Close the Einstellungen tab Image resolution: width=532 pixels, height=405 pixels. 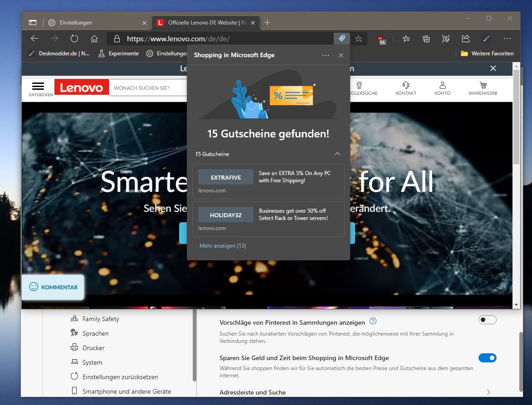pos(145,23)
